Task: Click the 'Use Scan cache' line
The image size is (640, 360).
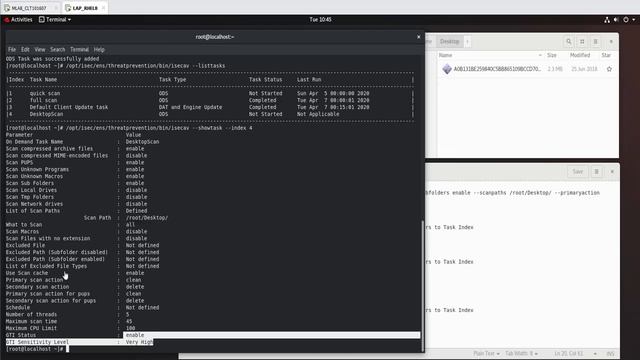Action: click(x=75, y=273)
